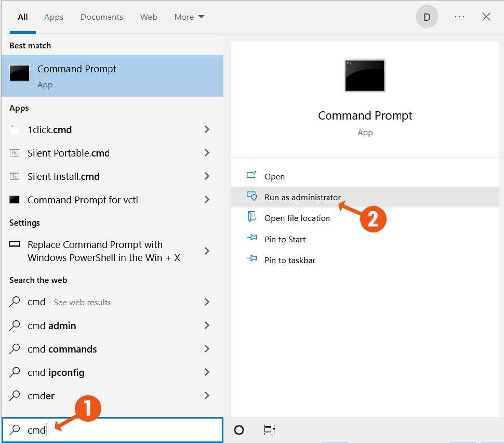Click the Open action icon
Viewport: 504px width, 443px height.
pos(251,175)
